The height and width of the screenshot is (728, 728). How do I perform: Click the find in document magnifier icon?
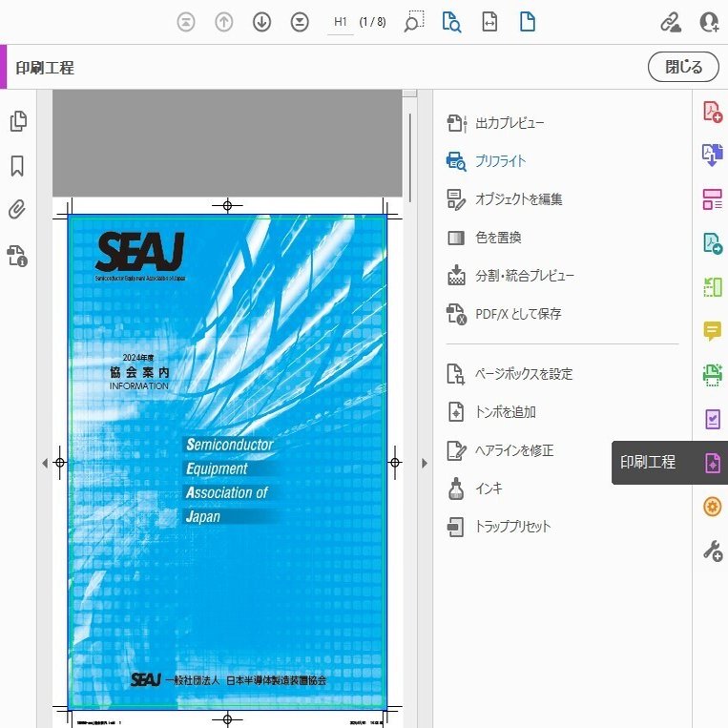pyautogui.click(x=451, y=22)
